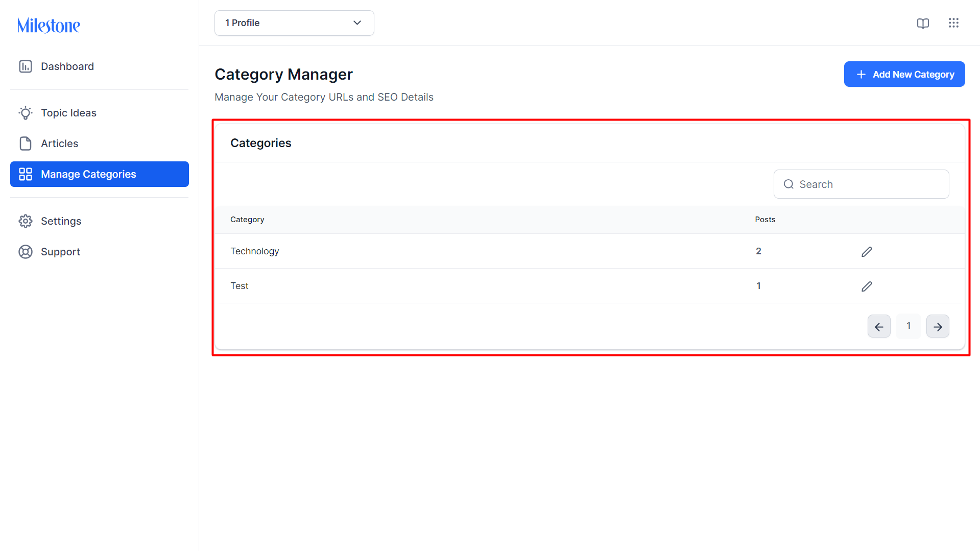Open the Support page
The width and height of the screenshot is (980, 551).
point(100,252)
